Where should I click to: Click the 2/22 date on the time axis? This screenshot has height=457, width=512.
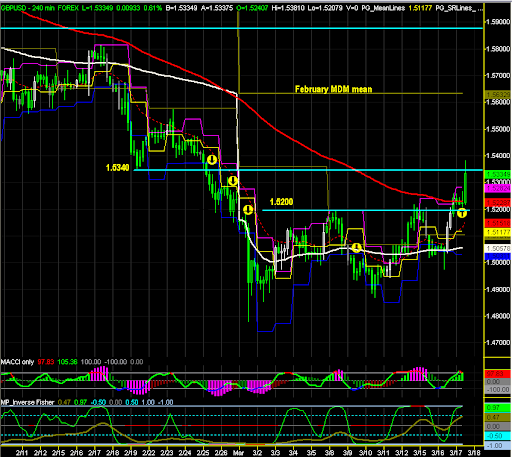(x=149, y=453)
